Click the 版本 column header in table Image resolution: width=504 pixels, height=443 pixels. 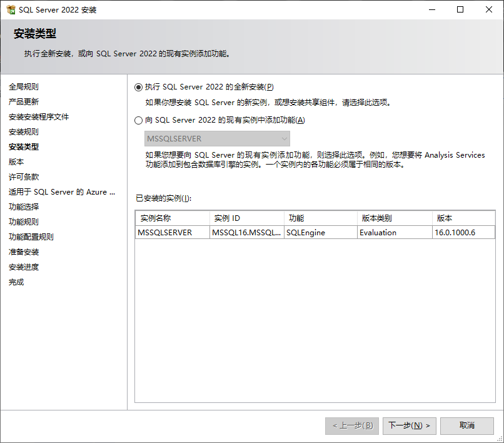point(444,218)
